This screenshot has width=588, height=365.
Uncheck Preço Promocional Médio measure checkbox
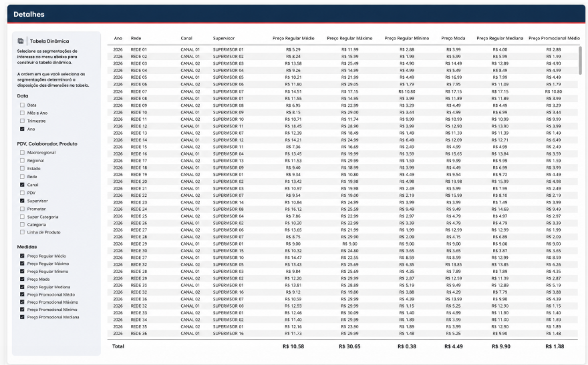(x=22, y=295)
